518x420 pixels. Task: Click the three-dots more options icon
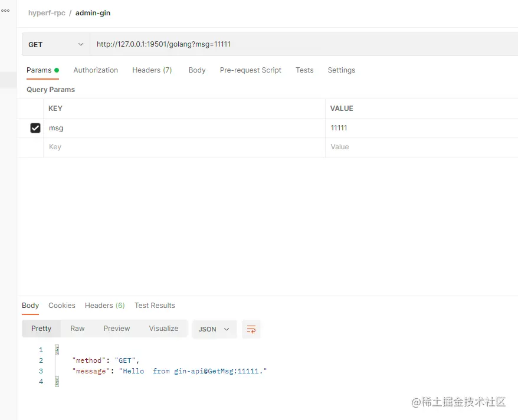pyautogui.click(x=5, y=11)
